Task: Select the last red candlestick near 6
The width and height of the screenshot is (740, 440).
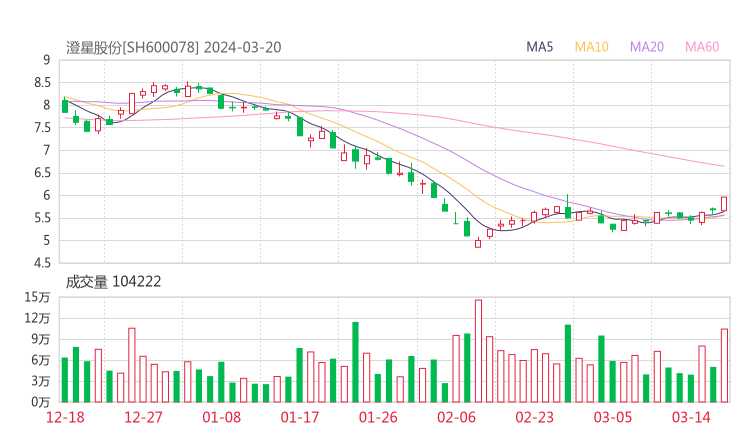Action: click(724, 204)
